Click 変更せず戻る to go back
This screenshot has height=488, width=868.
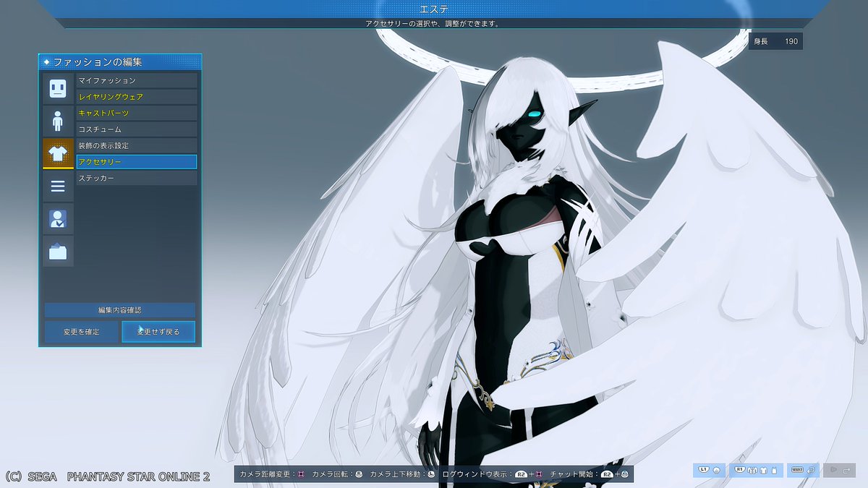(x=158, y=332)
